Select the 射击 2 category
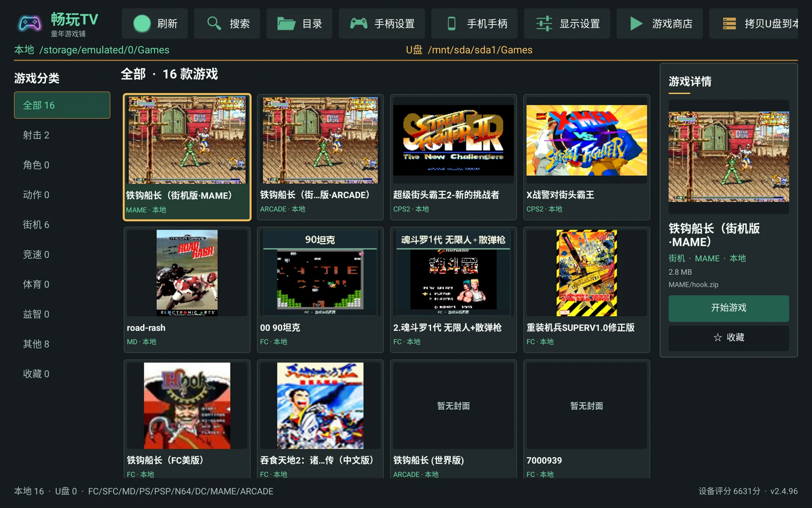This screenshot has height=508, width=812. pyautogui.click(x=62, y=135)
